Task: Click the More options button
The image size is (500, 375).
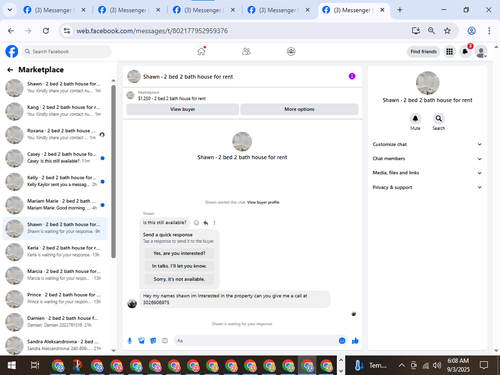Action: click(x=299, y=109)
